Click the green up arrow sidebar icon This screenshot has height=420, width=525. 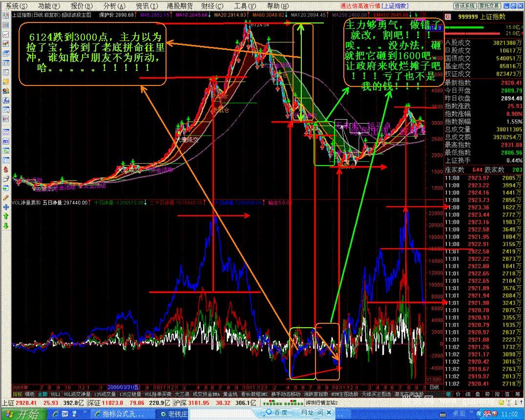[5, 216]
